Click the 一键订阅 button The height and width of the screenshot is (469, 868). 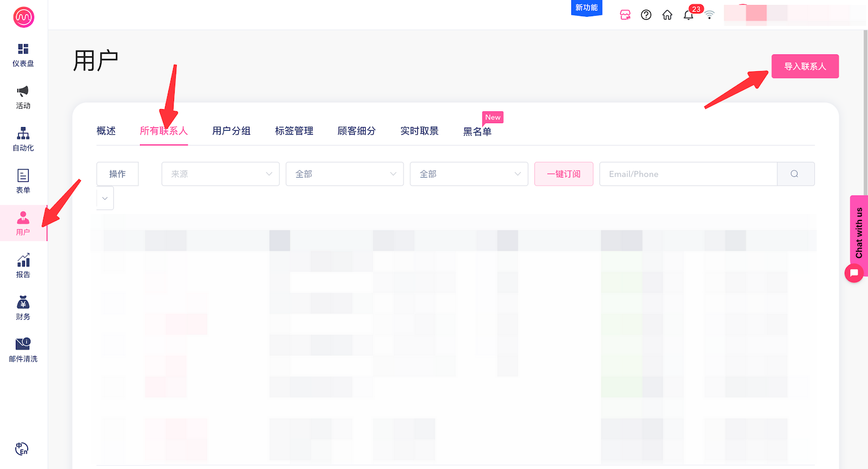(x=564, y=174)
